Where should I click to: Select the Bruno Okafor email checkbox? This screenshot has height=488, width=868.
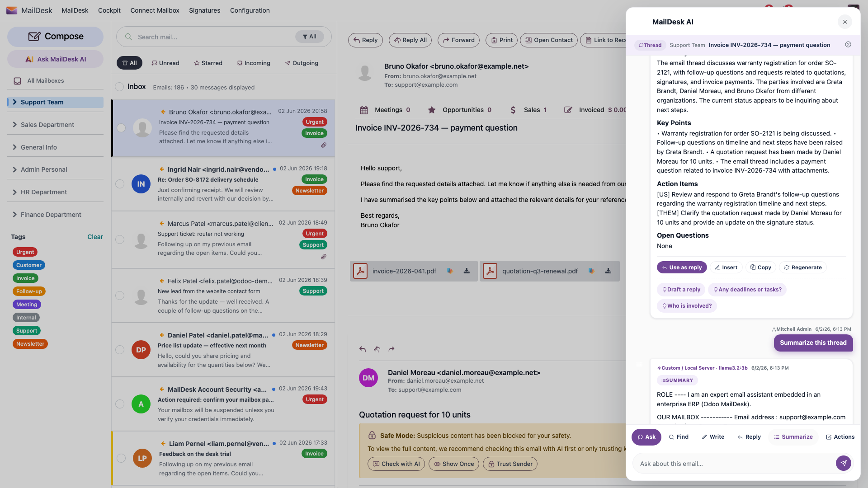pos(121,128)
